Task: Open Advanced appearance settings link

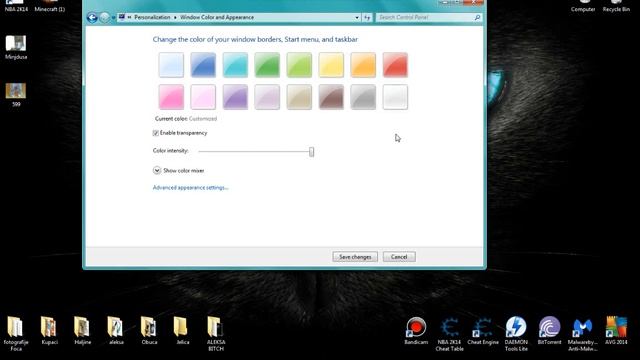Action: (191, 188)
